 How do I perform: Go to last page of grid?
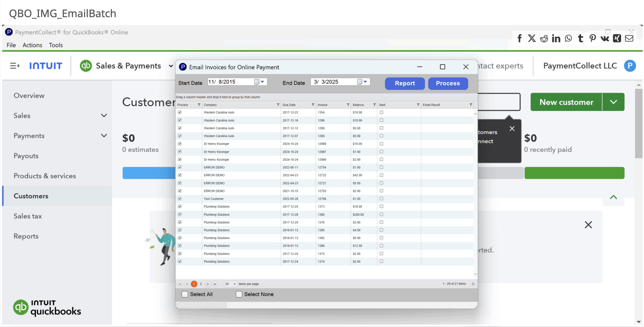215,284
